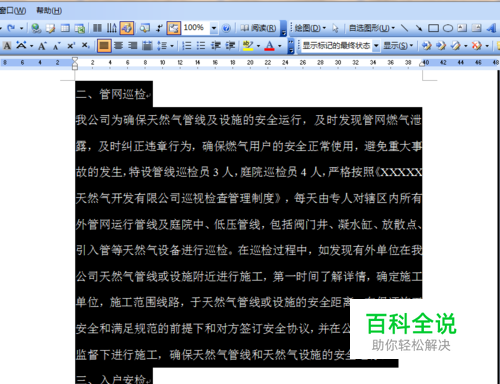500x384 pixels.
Task: Go to Previous change icon
Action: [x=426, y=46]
